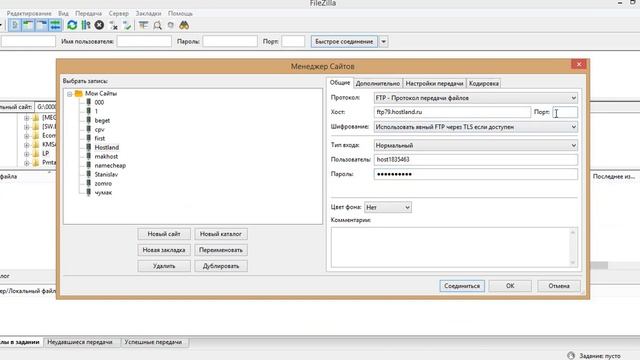Click the disconnect from server icon
The height and width of the screenshot is (360, 640).
click(114, 25)
